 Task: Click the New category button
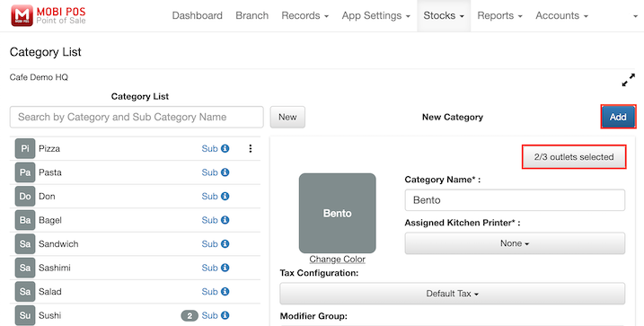tap(287, 117)
